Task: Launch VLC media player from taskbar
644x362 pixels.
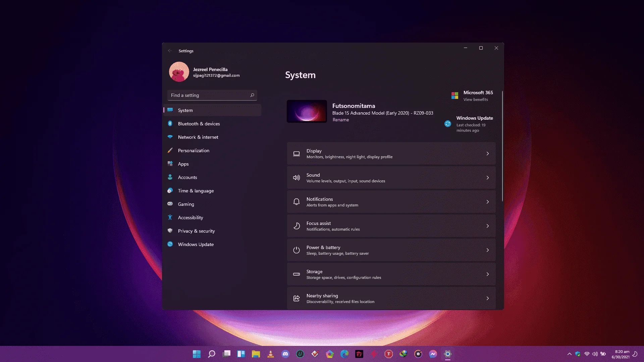Action: (271, 354)
